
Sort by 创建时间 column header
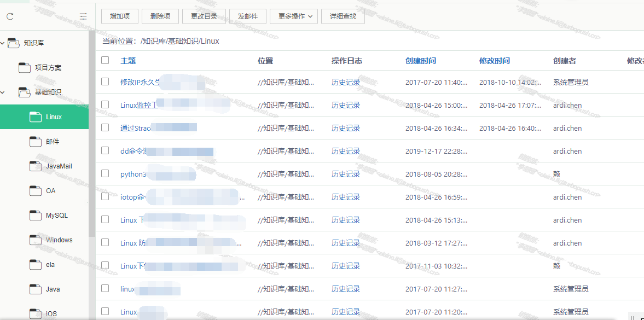click(420, 61)
